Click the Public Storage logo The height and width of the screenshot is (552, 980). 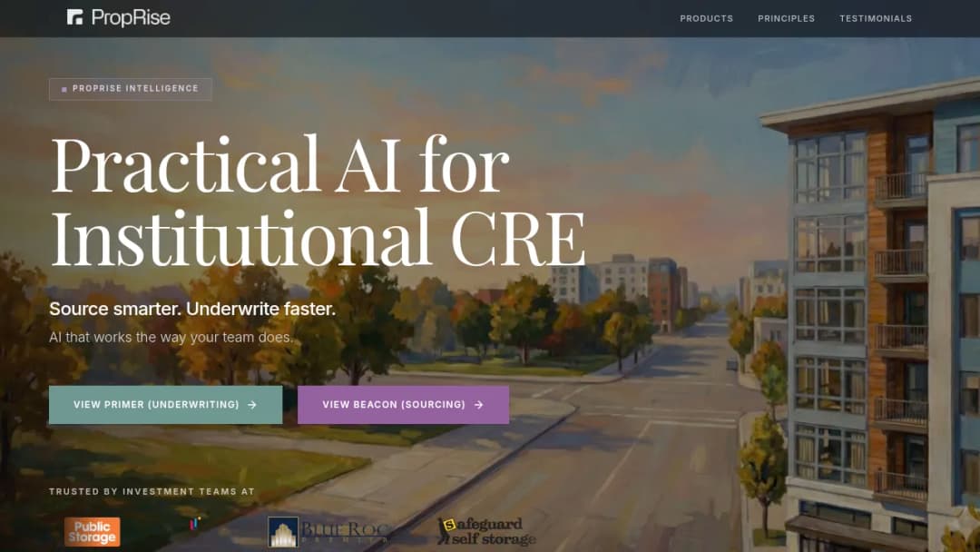click(92, 532)
